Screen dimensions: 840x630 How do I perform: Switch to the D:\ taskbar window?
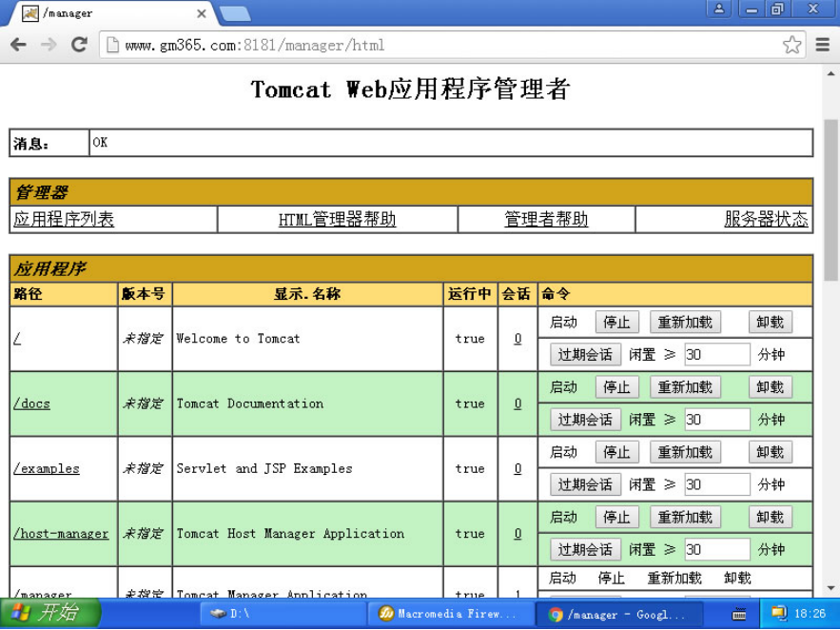point(283,614)
